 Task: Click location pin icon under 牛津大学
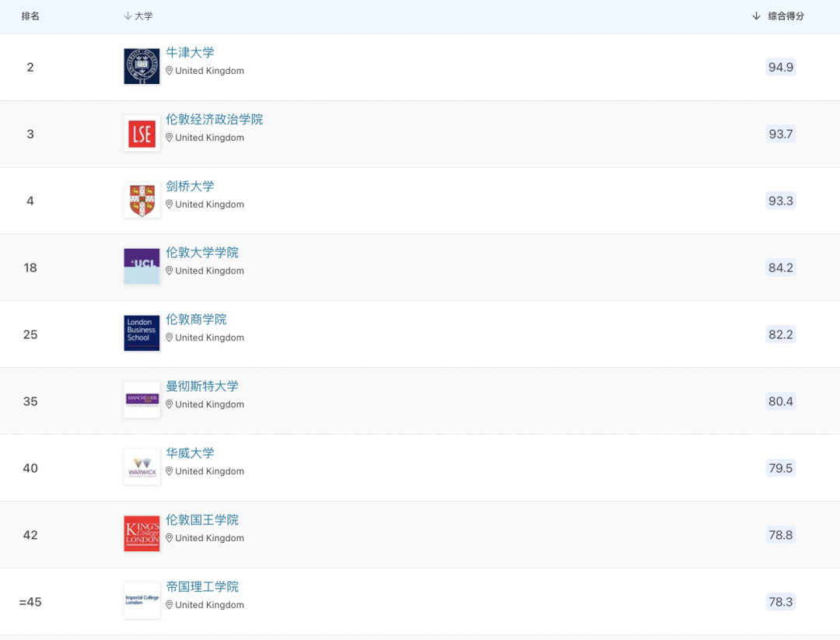click(170, 71)
